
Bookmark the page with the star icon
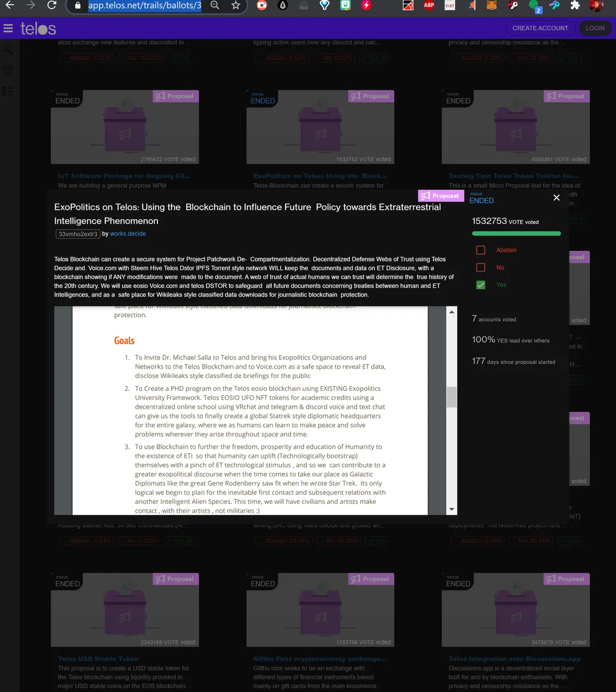[236, 5]
